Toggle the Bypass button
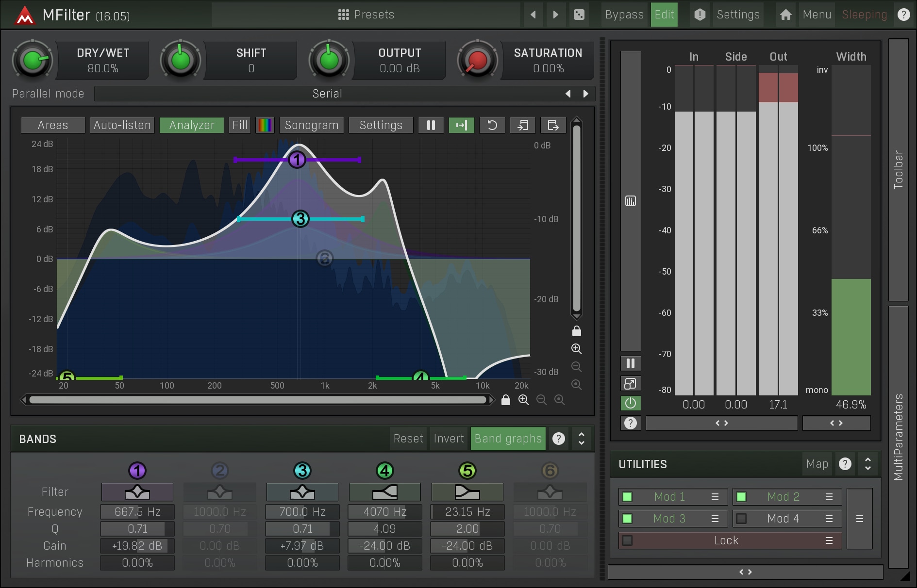The image size is (917, 588). pos(624,15)
